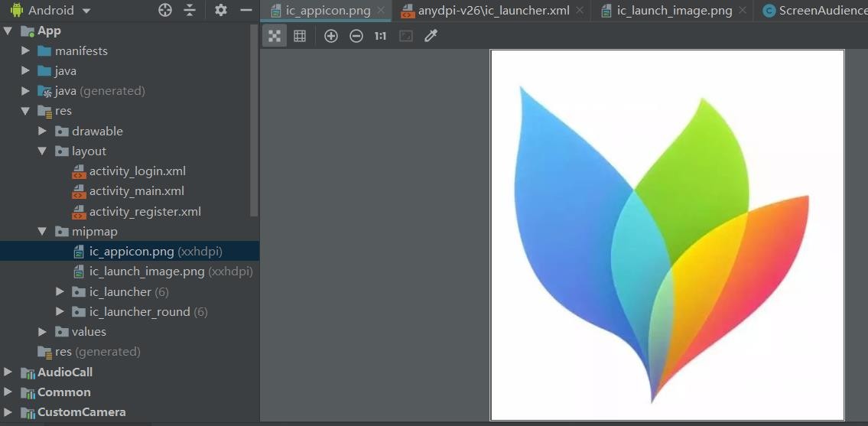Expand the Common module
The height and width of the screenshot is (426, 868).
click(x=8, y=392)
